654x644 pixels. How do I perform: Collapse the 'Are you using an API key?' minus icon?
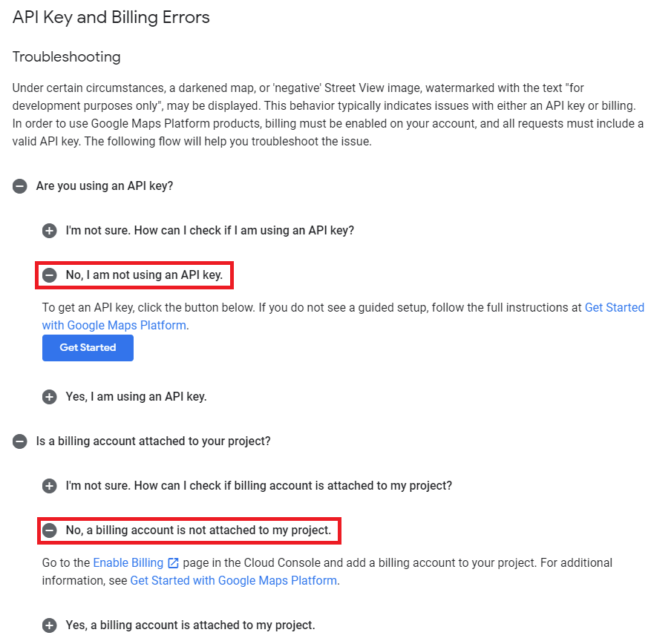(19, 186)
